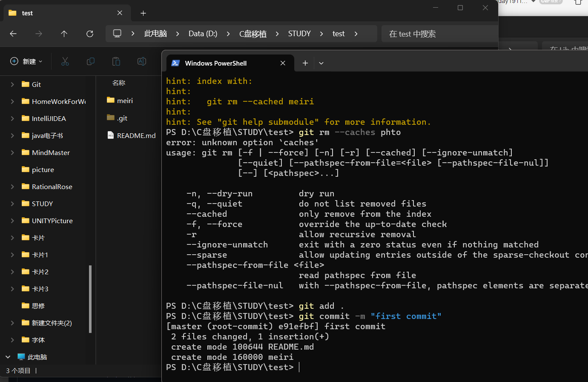Image resolution: width=588 pixels, height=382 pixels.
Task: Click the 名称 column header
Action: pos(119,83)
